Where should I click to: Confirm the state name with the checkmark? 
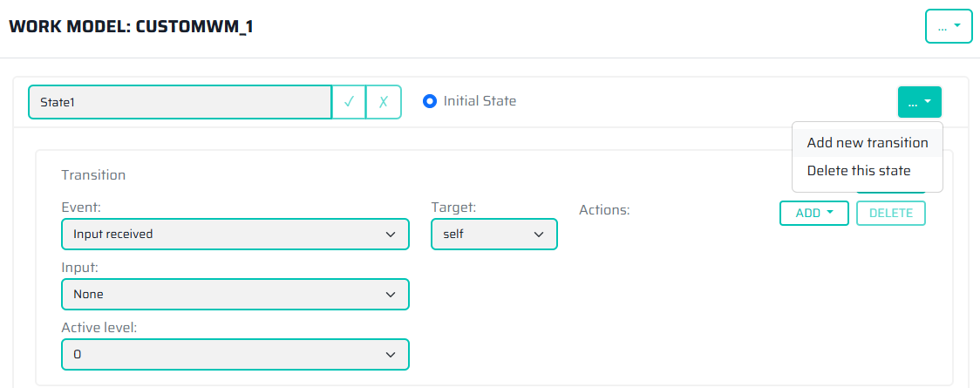349,102
